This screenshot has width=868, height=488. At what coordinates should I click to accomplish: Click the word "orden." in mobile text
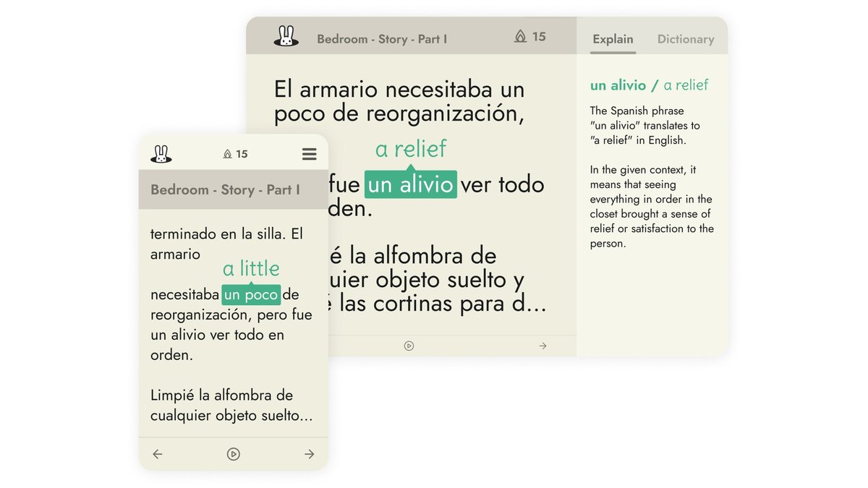(x=172, y=355)
